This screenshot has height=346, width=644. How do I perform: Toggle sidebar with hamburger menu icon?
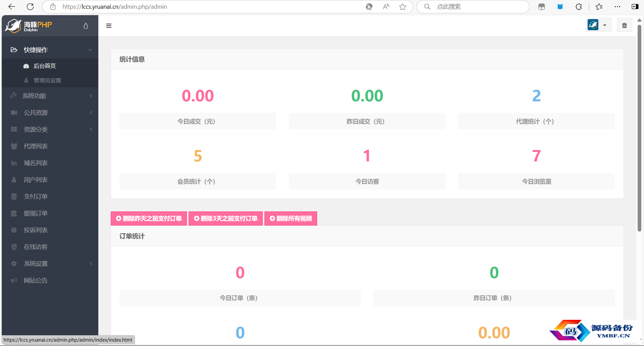point(109,26)
